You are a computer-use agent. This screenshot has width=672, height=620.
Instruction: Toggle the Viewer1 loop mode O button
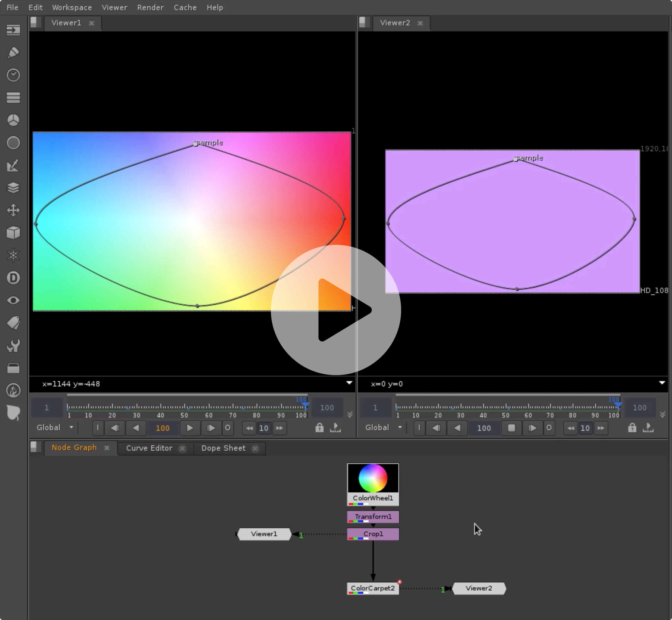228,428
